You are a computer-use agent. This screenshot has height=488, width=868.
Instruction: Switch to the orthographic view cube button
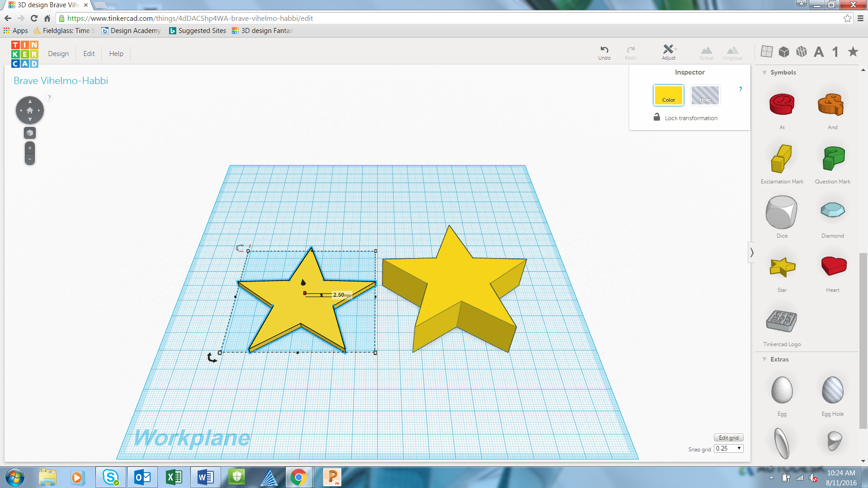[x=30, y=133]
